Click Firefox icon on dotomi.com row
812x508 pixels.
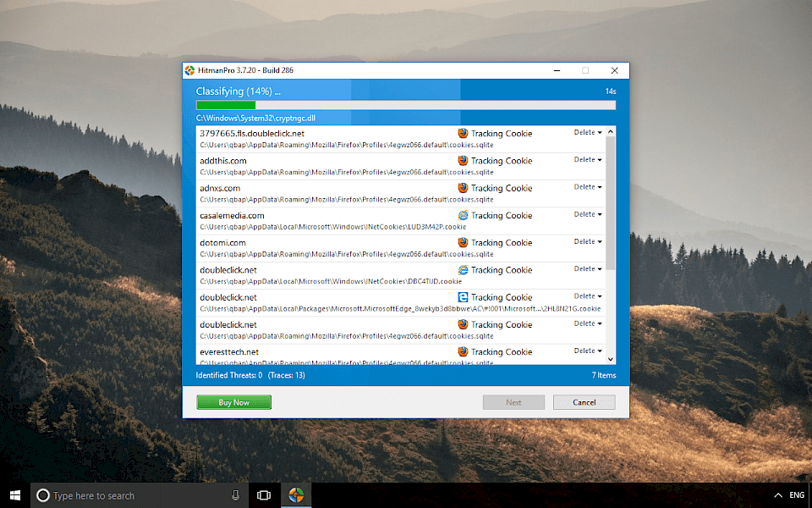(463, 243)
